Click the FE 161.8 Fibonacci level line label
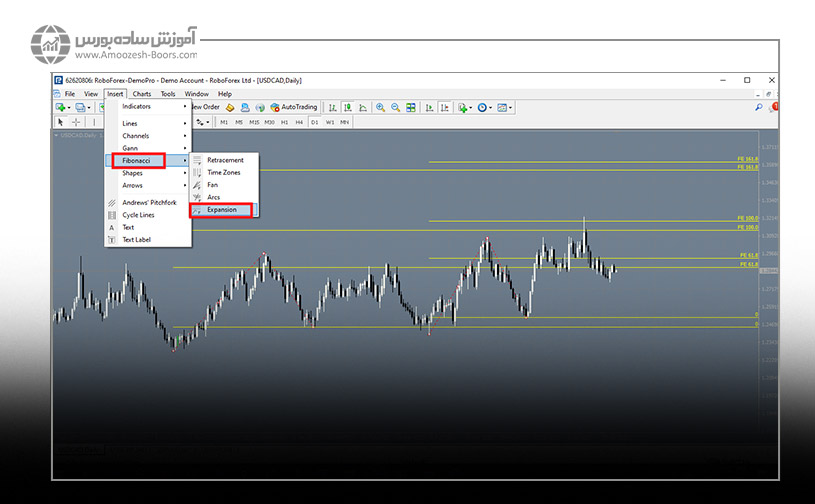The width and height of the screenshot is (815, 504). 746,159
